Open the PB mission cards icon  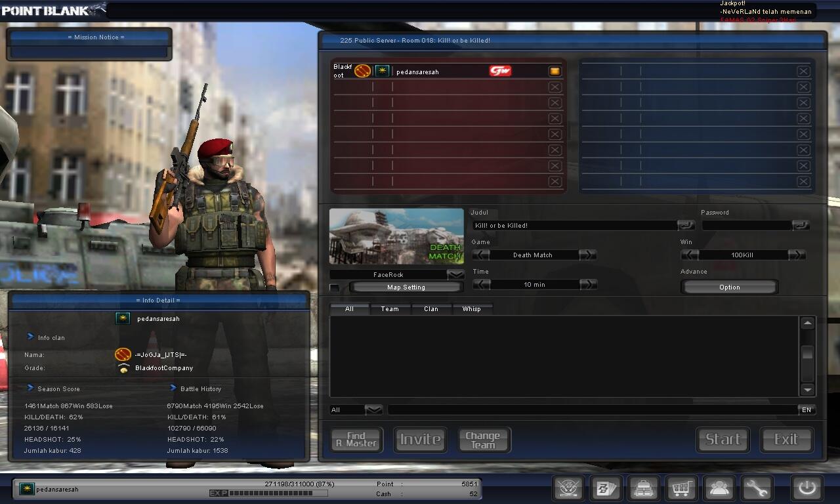pos(606,488)
